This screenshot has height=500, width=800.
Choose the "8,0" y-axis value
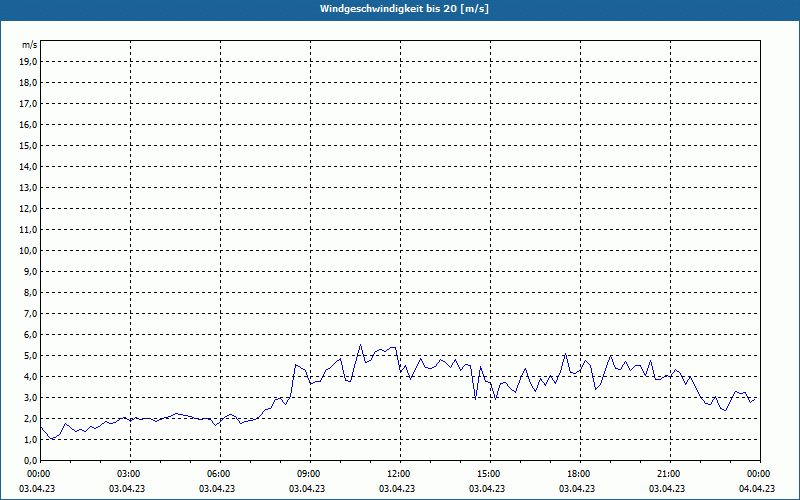tap(30, 292)
